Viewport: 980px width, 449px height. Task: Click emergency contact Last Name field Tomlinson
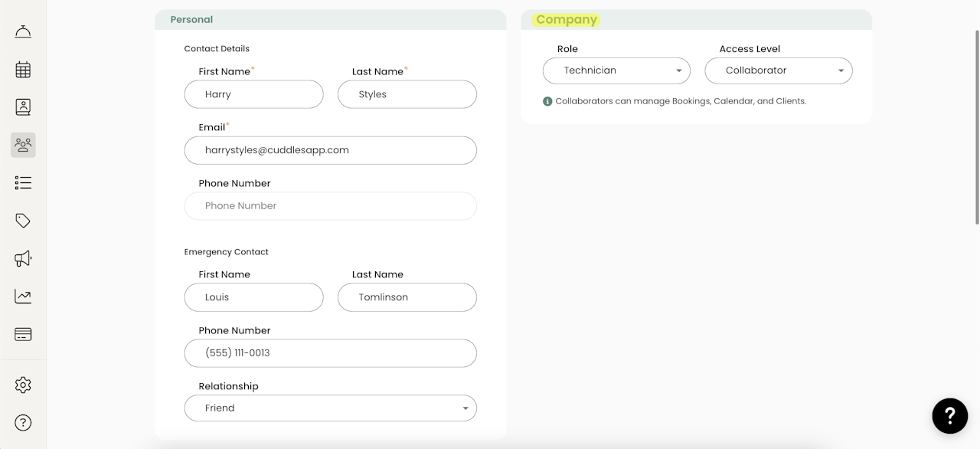tap(407, 297)
